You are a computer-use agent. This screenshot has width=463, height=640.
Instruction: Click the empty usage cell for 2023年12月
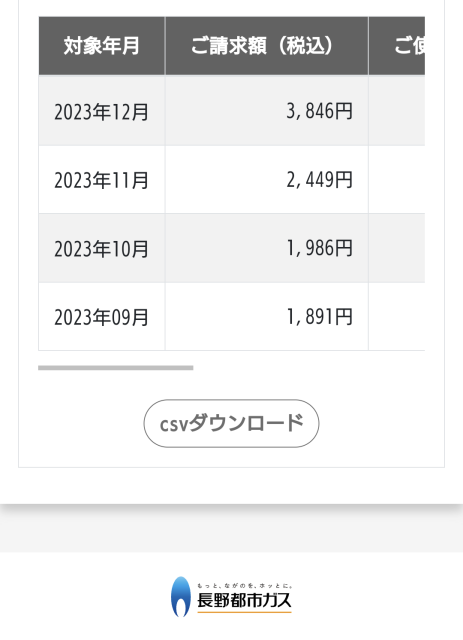pos(397,111)
